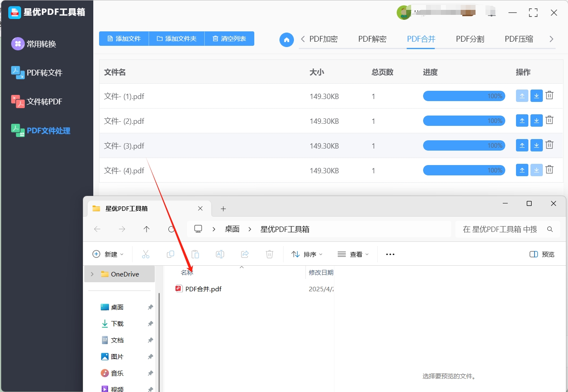Click the user avatar icon
The width and height of the screenshot is (568, 392).
coord(404,12)
